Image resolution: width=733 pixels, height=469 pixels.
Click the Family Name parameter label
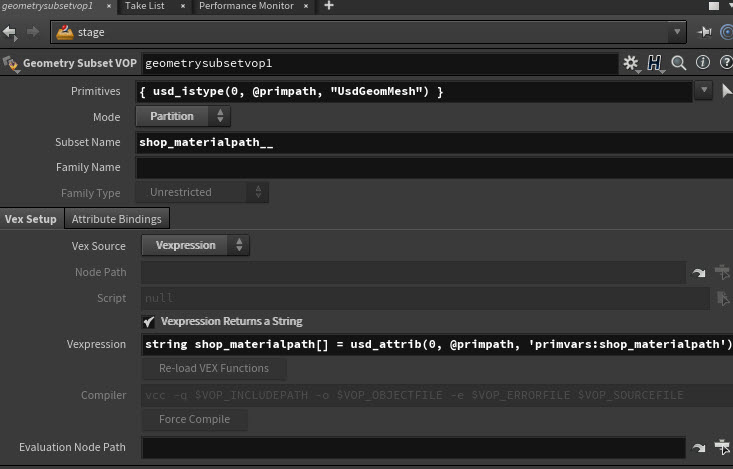(x=88, y=167)
